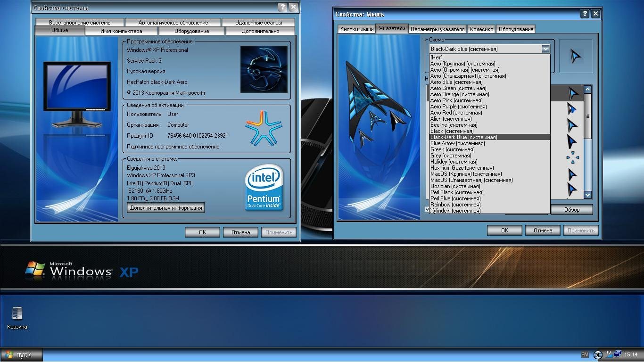Choose Aero (Стандартная) scheme

(x=489, y=76)
